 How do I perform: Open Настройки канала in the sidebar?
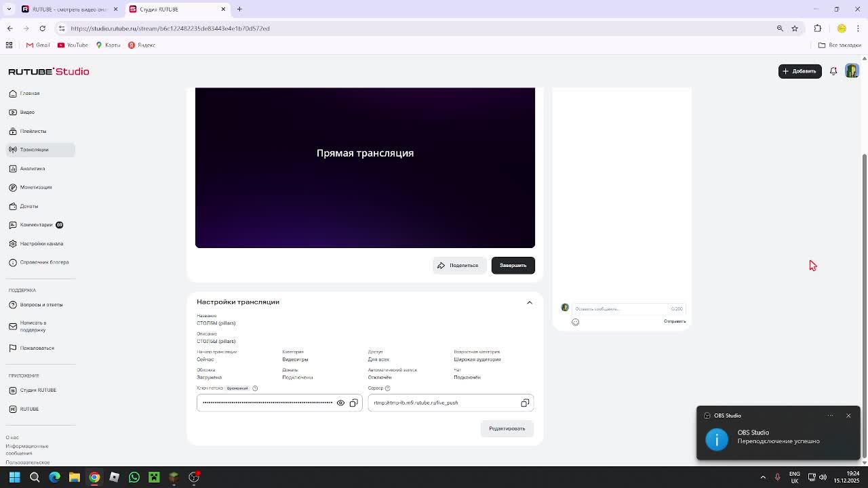[x=36, y=244]
